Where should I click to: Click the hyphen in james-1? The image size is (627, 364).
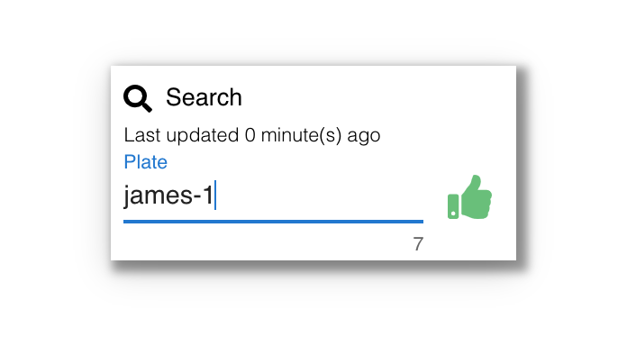197,197
